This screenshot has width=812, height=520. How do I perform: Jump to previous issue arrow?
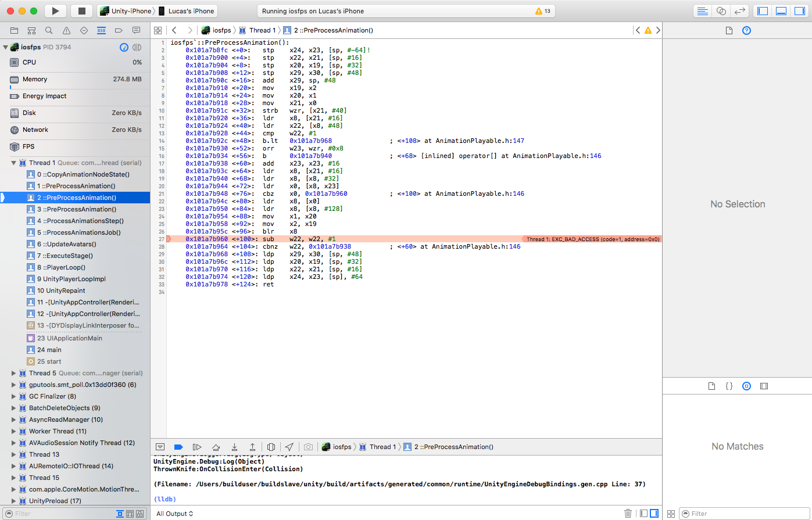[x=638, y=30]
